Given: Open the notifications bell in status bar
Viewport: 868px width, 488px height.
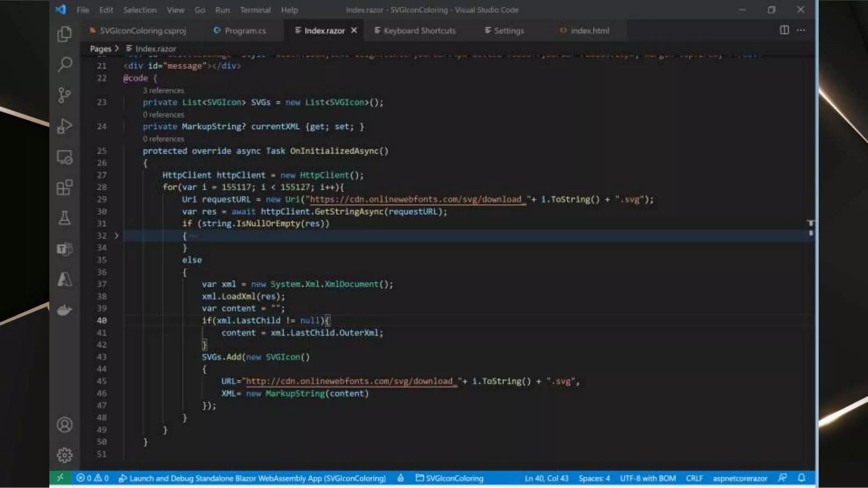Looking at the screenshot, I should click(801, 478).
